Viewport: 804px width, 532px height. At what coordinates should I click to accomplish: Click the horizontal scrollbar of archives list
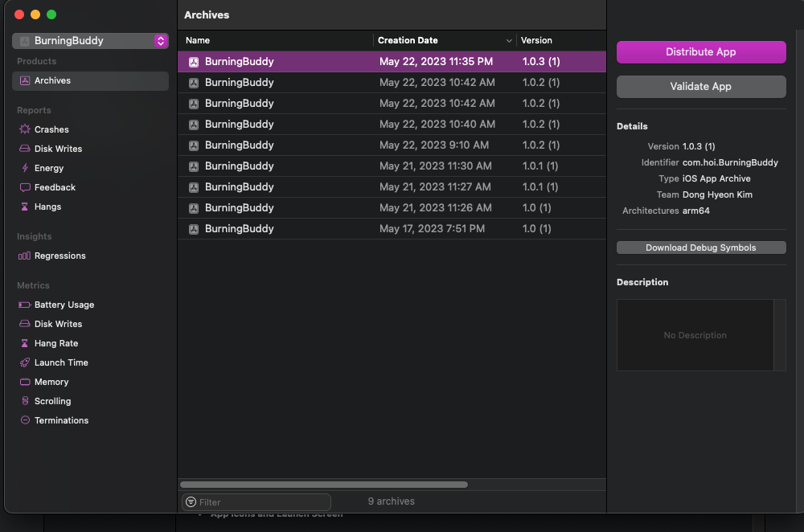(x=323, y=485)
